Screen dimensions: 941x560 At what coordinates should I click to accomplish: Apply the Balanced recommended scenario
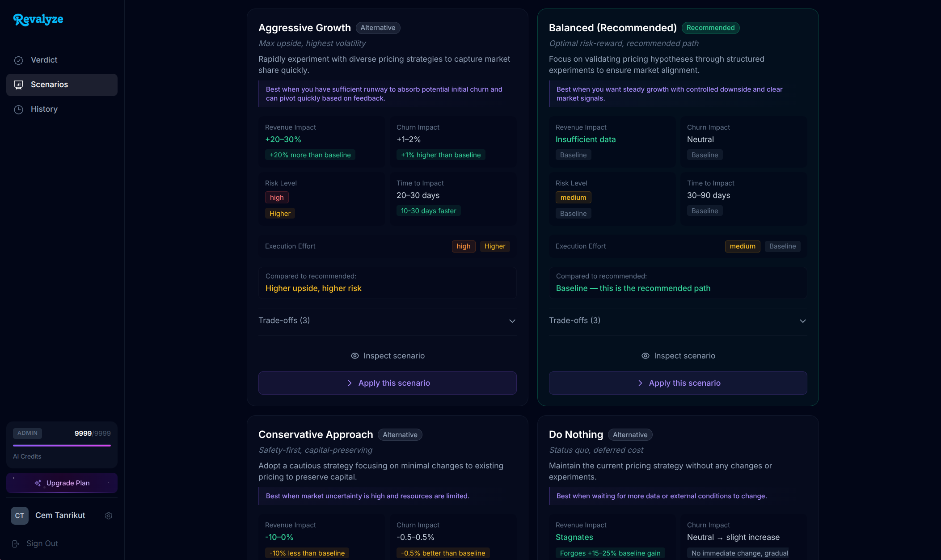point(678,383)
